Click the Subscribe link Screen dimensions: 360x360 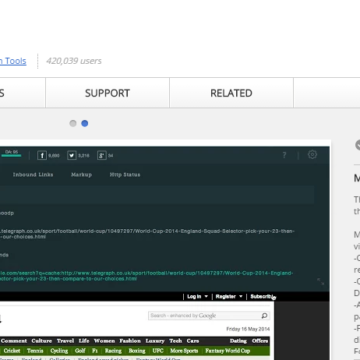(x=262, y=296)
